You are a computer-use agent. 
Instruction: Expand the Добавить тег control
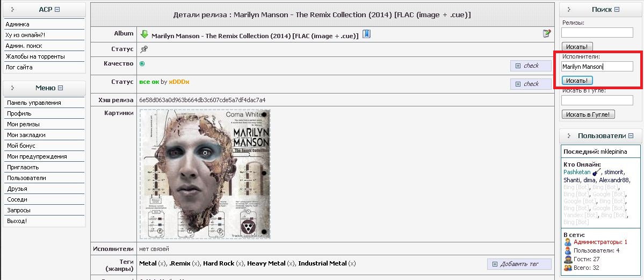519,264
